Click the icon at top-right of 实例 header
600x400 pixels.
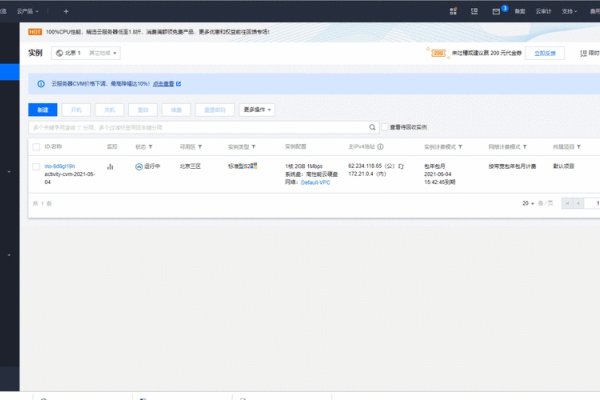coord(583,53)
